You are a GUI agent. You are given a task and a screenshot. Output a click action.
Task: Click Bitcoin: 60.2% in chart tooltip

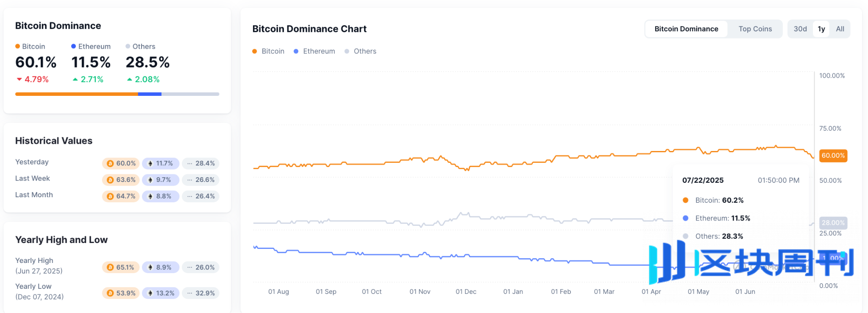[x=713, y=200]
